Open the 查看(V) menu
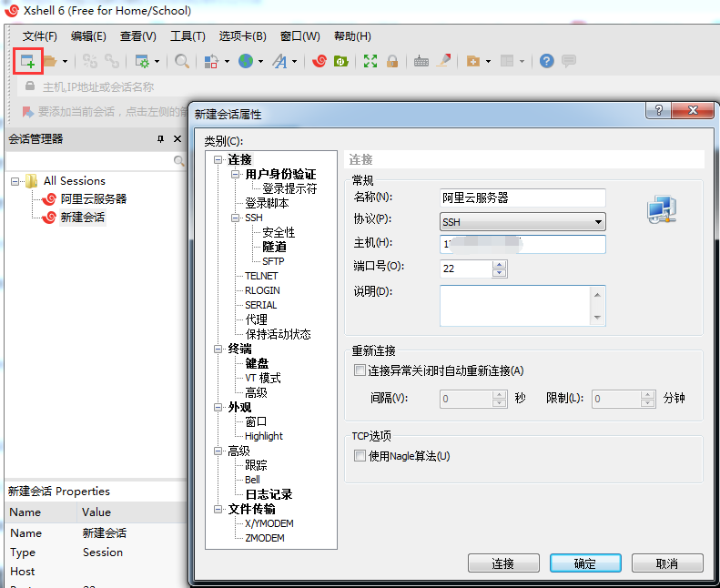Viewport: 720px width, 588px height. tap(138, 36)
